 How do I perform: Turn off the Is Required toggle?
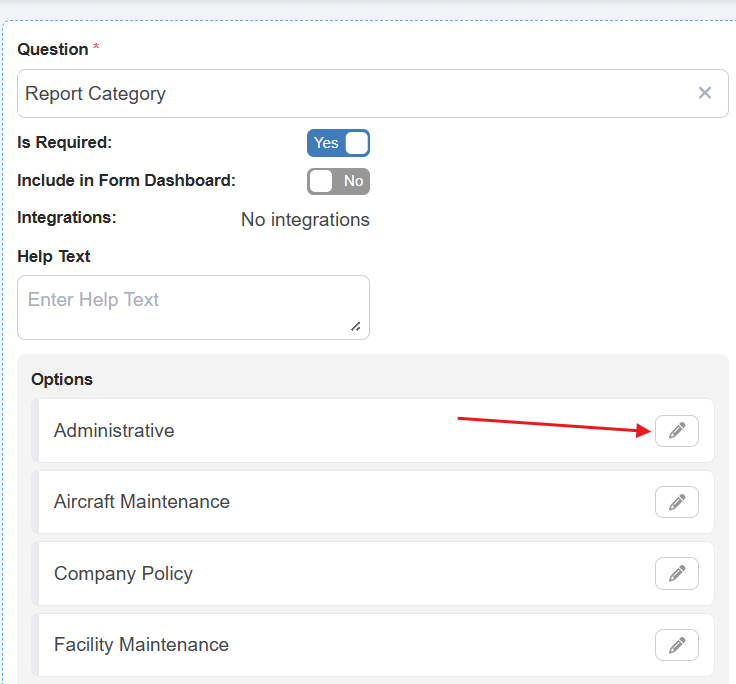[x=338, y=143]
